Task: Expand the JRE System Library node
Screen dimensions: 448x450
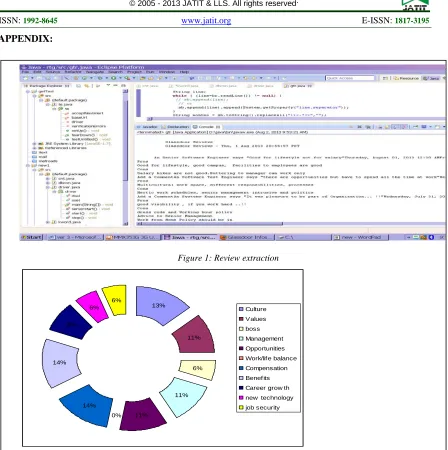Action: pos(34,144)
